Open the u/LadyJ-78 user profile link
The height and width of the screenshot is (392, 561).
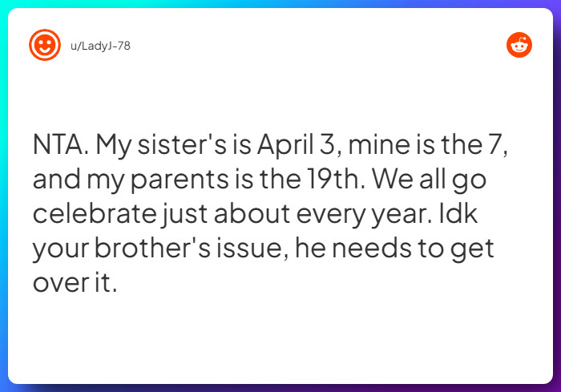click(100, 46)
